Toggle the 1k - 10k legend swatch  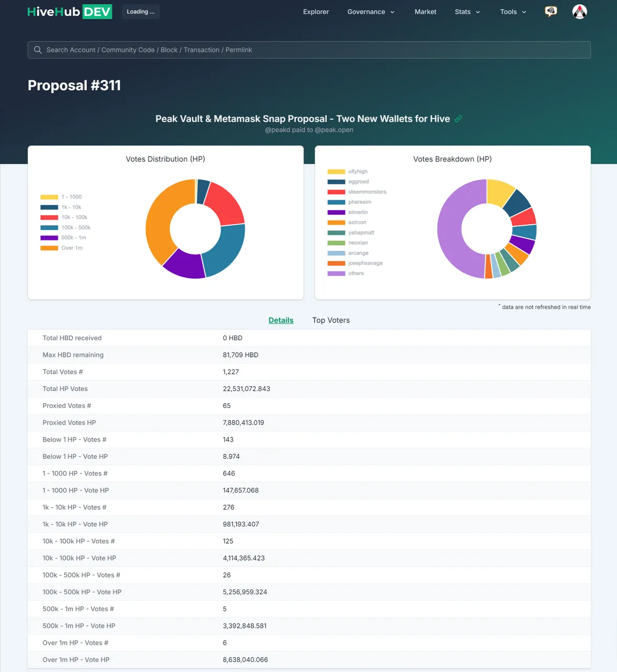click(49, 207)
